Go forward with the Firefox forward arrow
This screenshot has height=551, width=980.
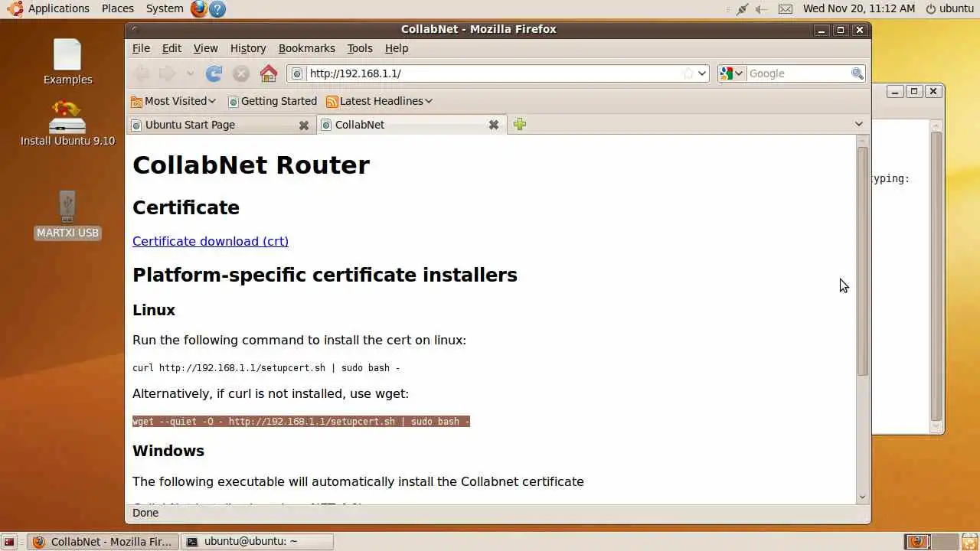tap(167, 73)
